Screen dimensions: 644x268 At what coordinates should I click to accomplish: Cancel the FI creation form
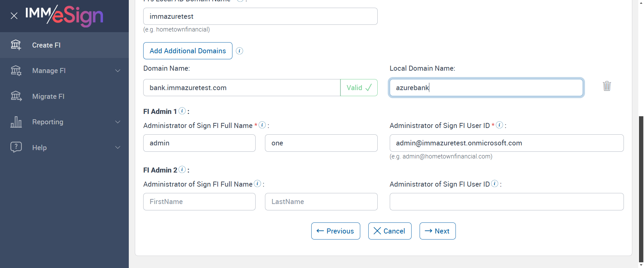tap(389, 231)
